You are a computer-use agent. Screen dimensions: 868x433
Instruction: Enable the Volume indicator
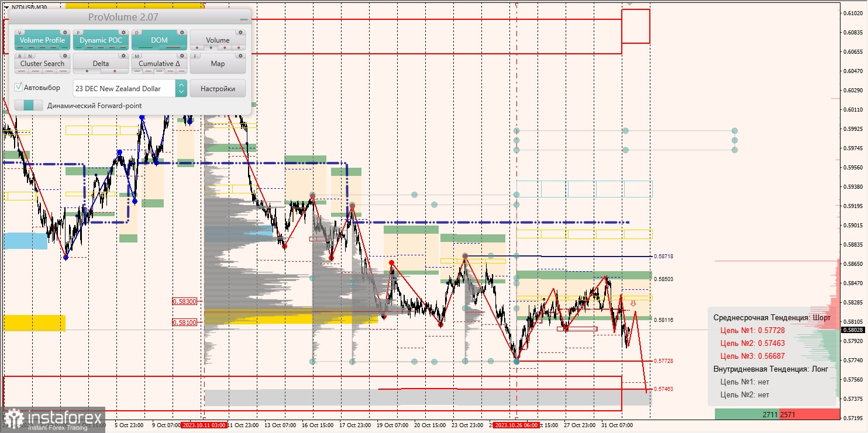[x=218, y=40]
